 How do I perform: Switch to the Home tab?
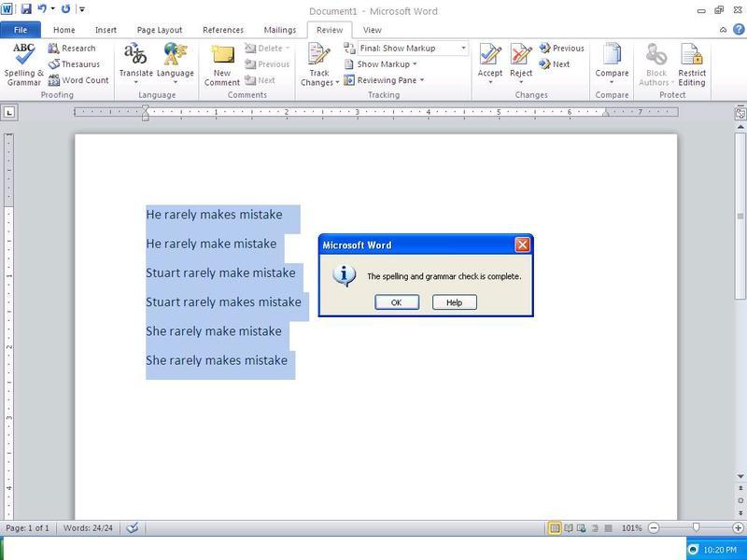[63, 30]
